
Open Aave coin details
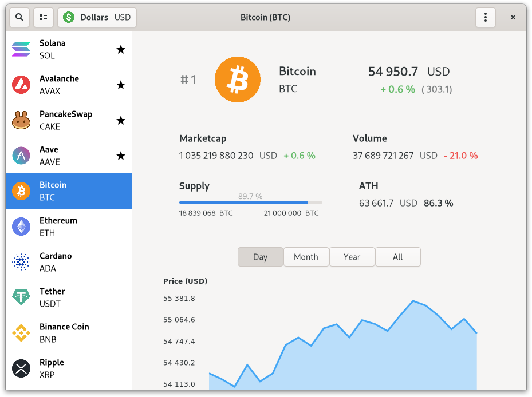pyautogui.click(x=69, y=156)
